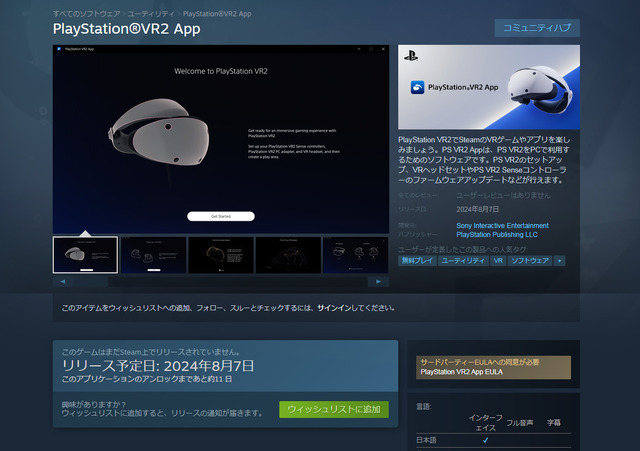Open the コミュニティハブ page
The image size is (640, 451).
tap(537, 28)
